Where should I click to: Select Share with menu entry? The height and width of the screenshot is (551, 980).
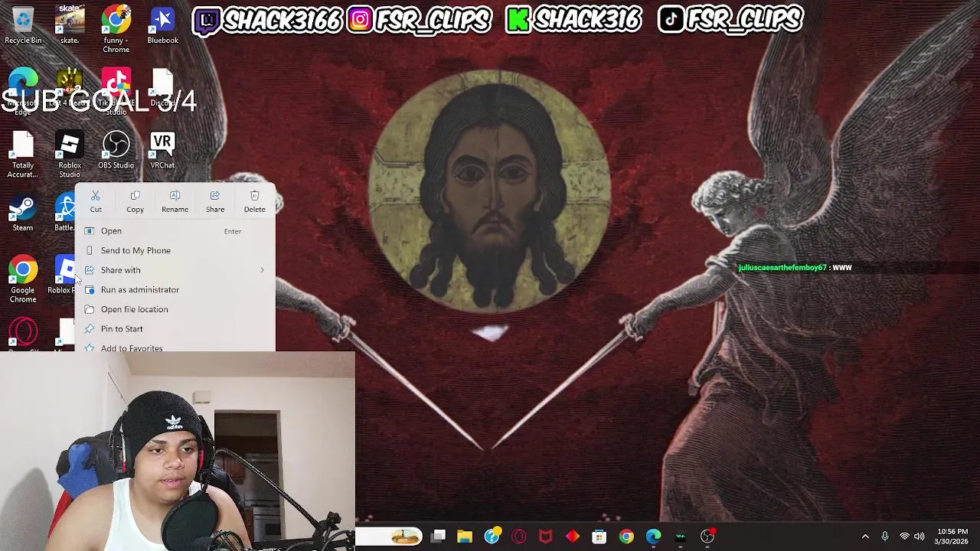pyautogui.click(x=175, y=270)
